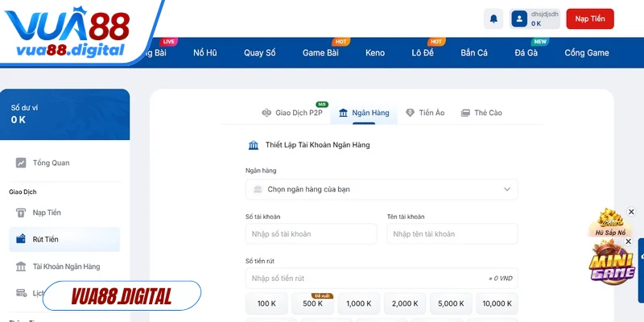Click the diamond icon beside Tiền Ảo
Screen dimensions: 644x322
[410, 113]
